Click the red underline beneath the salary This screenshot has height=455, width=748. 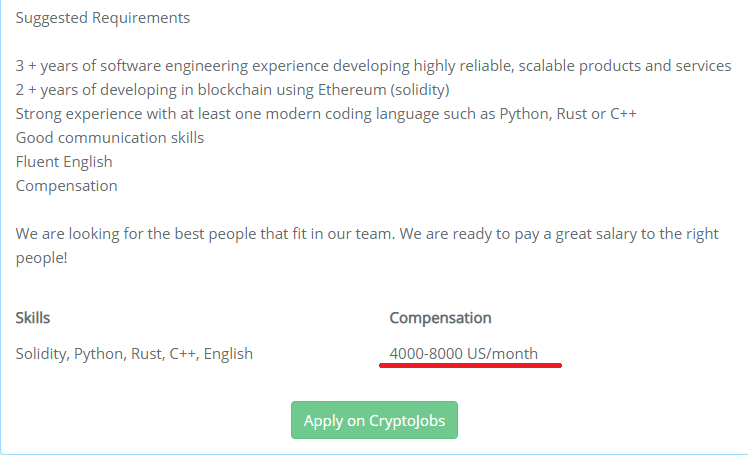(470, 365)
